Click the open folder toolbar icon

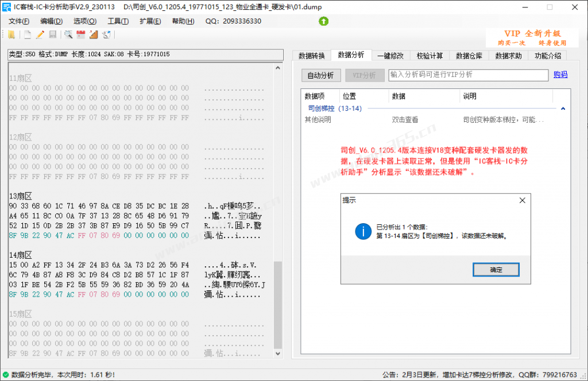[x=11, y=35]
